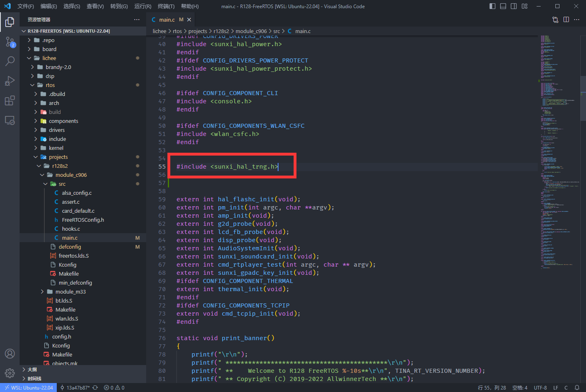Viewport: 586px width, 392px height.
Task: Open the Search view in activity bar
Action: coord(10,61)
